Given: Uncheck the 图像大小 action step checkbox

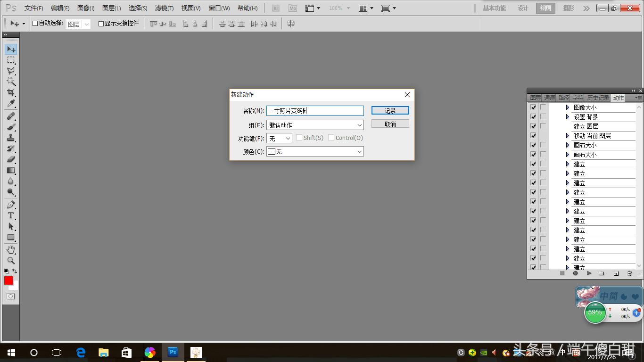Looking at the screenshot, I should pos(533,107).
